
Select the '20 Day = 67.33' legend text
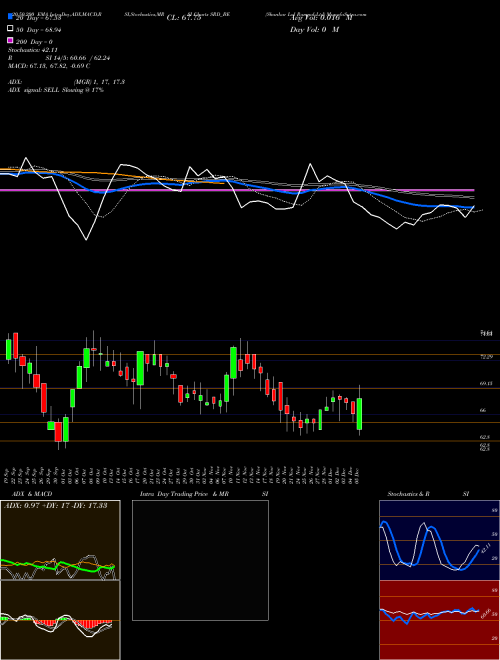39,18
